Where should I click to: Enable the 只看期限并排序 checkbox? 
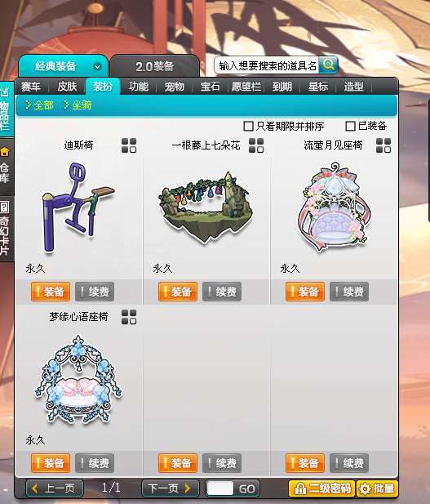(248, 126)
